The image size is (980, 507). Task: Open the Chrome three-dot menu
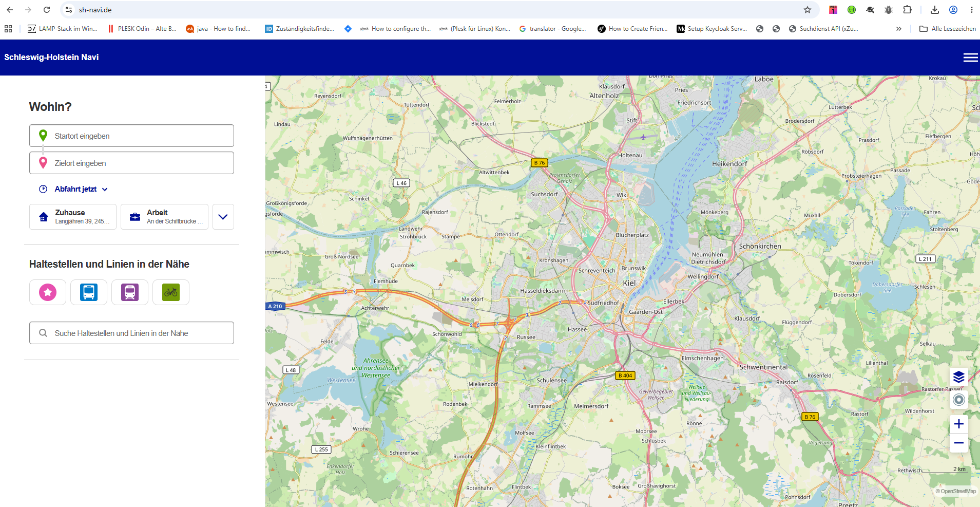971,10
